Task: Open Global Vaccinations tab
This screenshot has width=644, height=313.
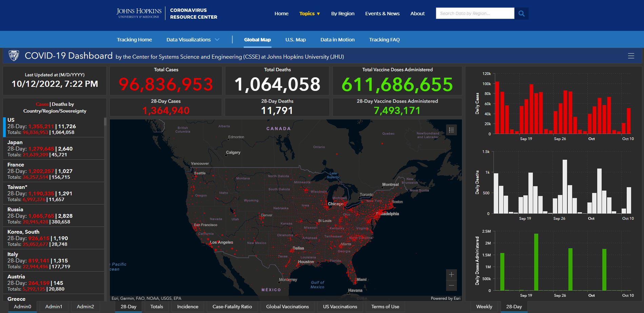Action: click(x=287, y=307)
